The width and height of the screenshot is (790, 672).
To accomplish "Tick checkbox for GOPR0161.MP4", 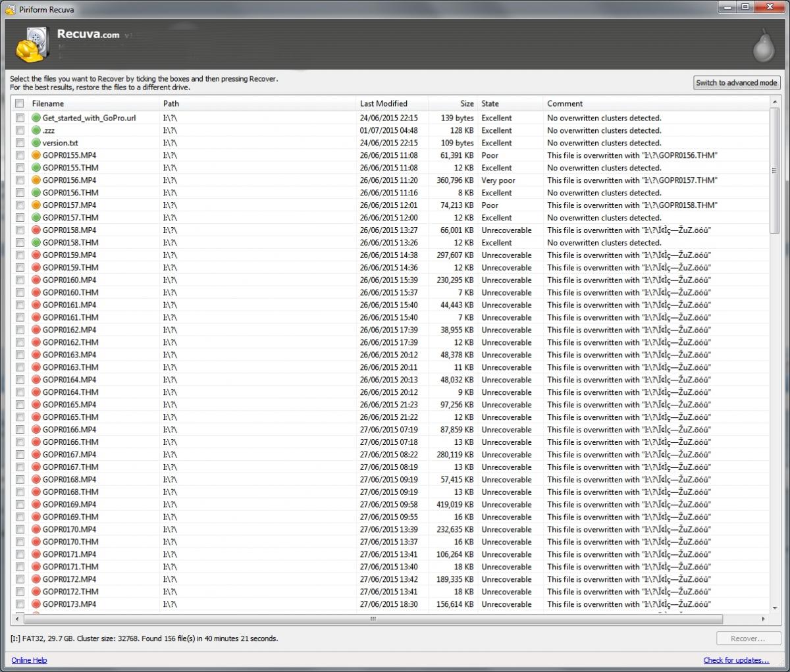I will tap(20, 305).
